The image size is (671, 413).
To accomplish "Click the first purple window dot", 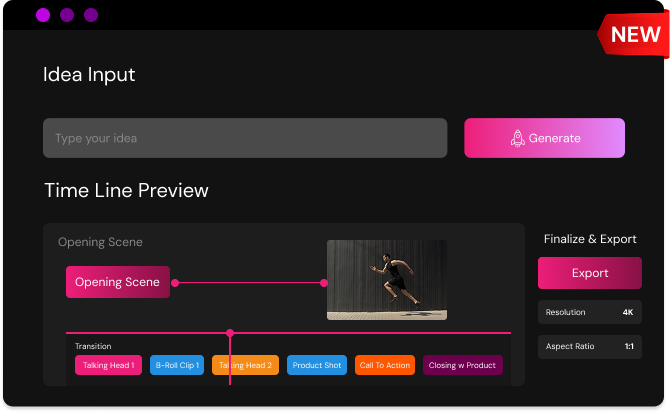I will pos(43,15).
